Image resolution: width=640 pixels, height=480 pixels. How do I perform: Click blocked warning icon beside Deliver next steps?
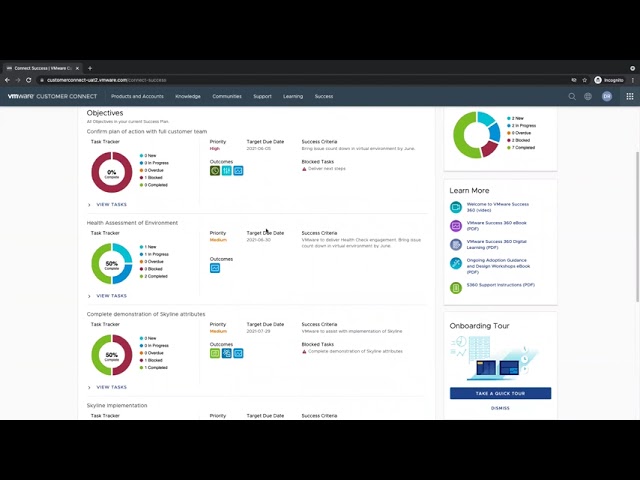(304, 169)
